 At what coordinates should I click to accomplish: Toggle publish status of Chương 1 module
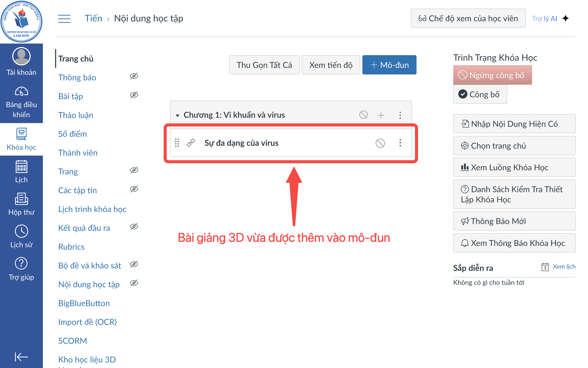pos(363,115)
